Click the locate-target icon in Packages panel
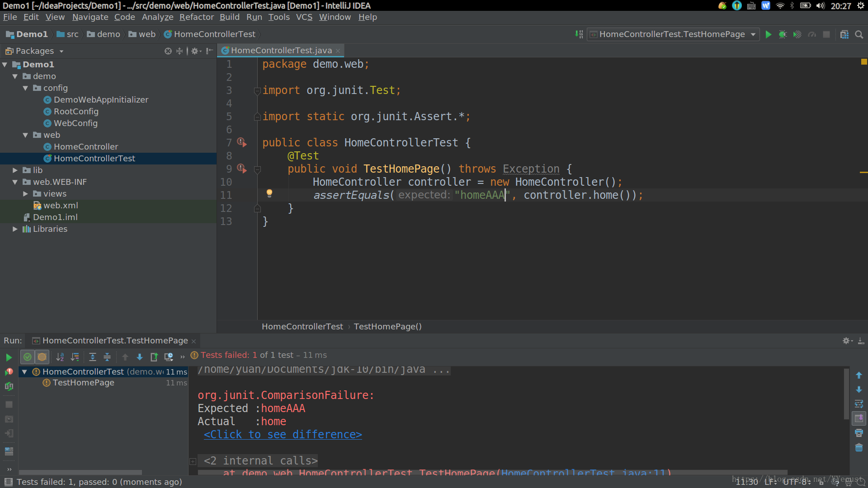 [x=168, y=51]
